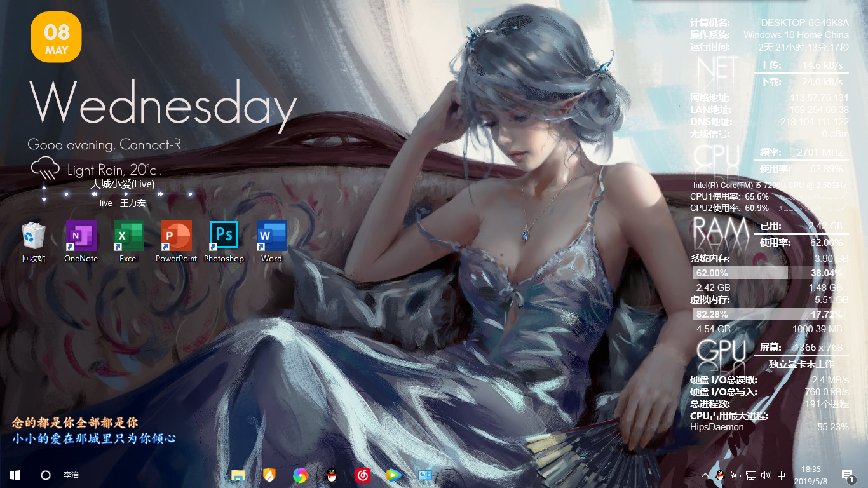Skip to the previous track in music widget
The width and height of the screenshot is (868, 488).
(95, 194)
